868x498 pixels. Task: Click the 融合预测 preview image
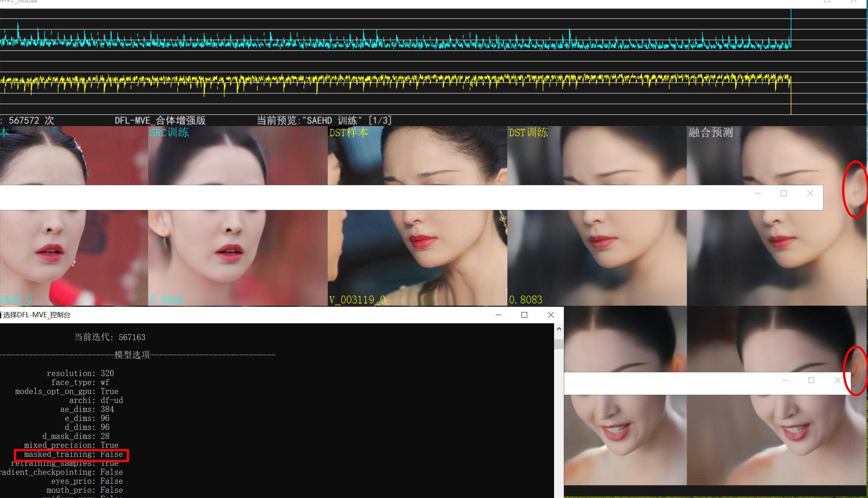[x=777, y=216]
